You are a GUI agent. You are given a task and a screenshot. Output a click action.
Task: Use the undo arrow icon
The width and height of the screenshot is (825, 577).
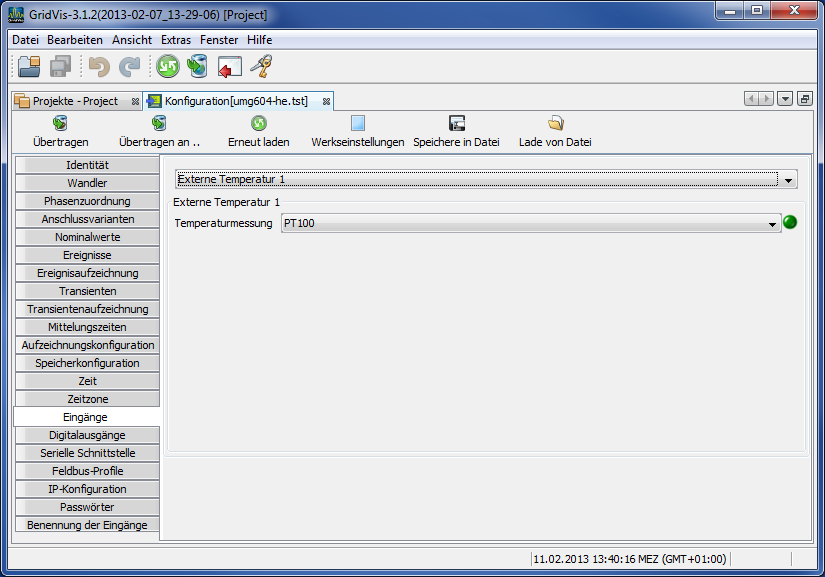pos(97,67)
